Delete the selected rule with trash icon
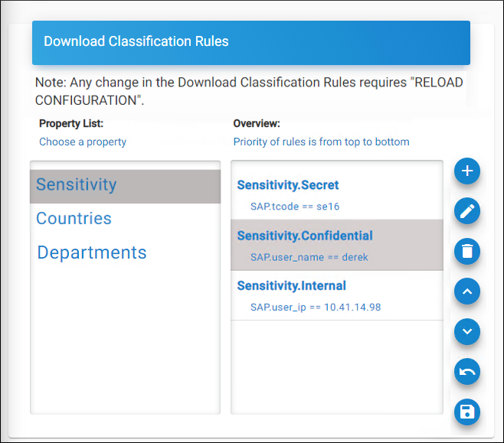 point(466,251)
